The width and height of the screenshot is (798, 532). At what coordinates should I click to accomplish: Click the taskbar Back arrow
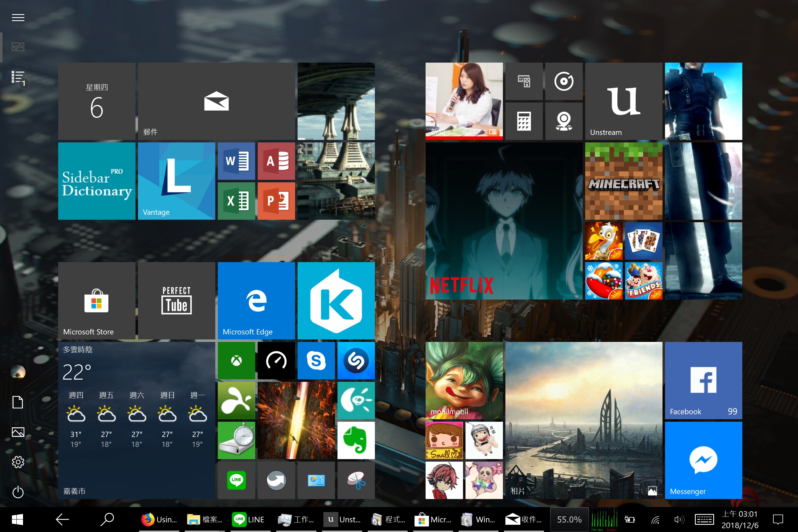(x=62, y=520)
